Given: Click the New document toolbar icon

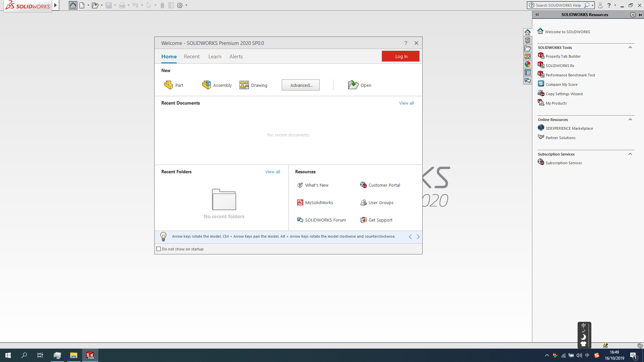Looking at the screenshot, I should coord(82,5).
